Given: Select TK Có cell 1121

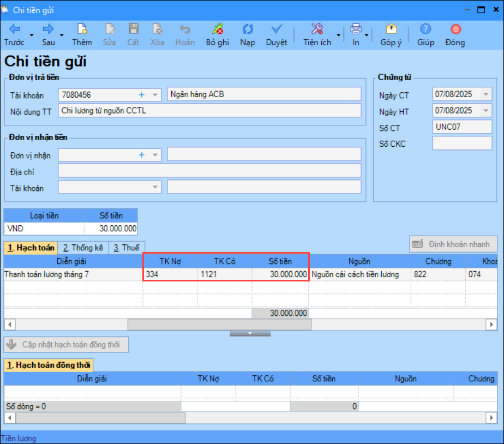Looking at the screenshot, I should 225,274.
